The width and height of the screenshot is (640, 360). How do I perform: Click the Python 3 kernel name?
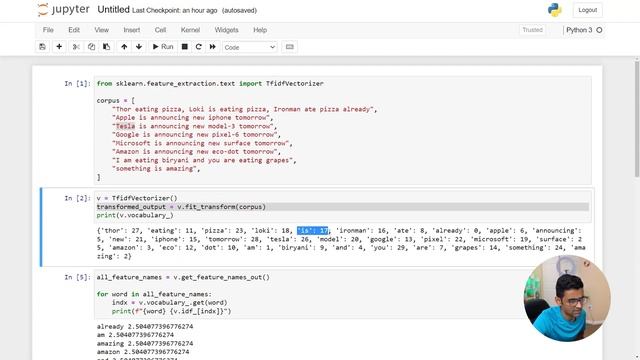579,30
